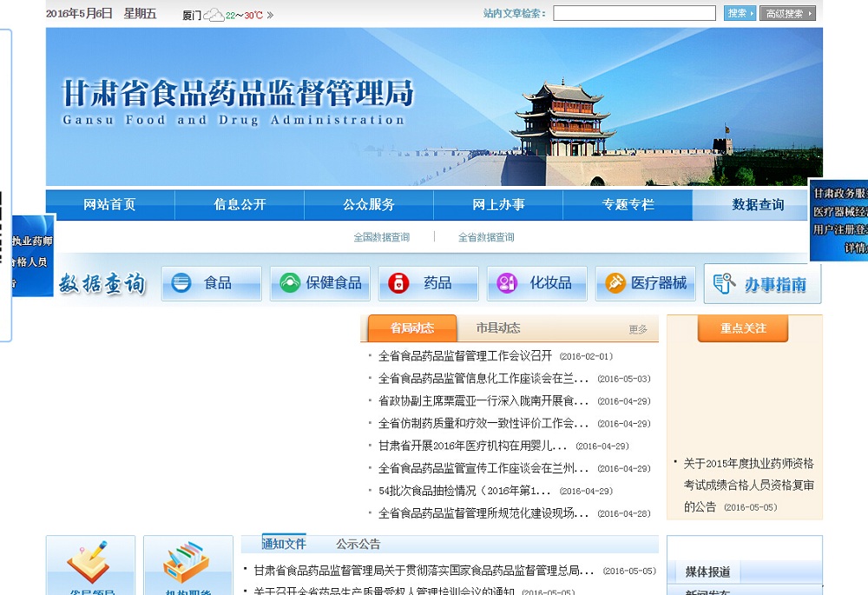Screen dimensions: 868x595
Task: Expand weather details via the » arrow
Action: point(270,15)
